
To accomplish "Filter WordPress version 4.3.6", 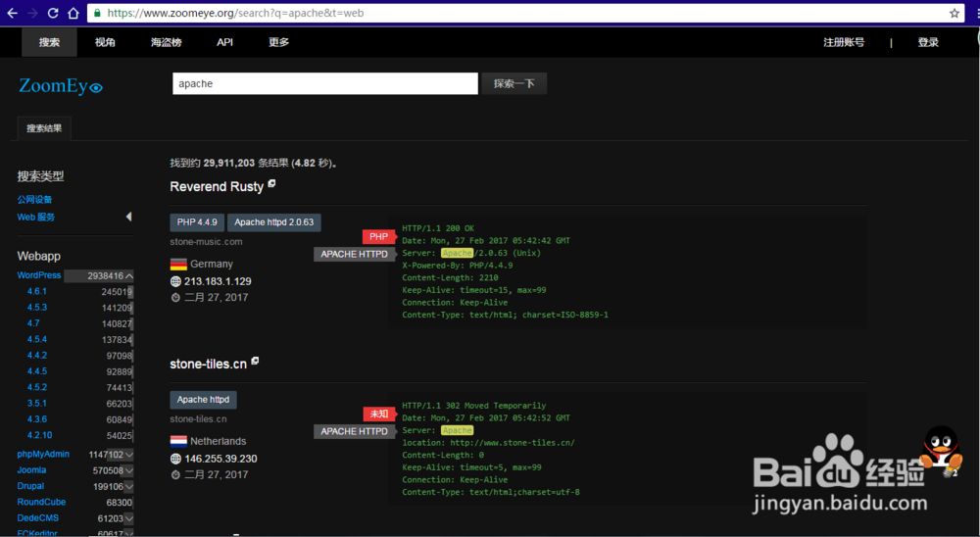I will [37, 419].
